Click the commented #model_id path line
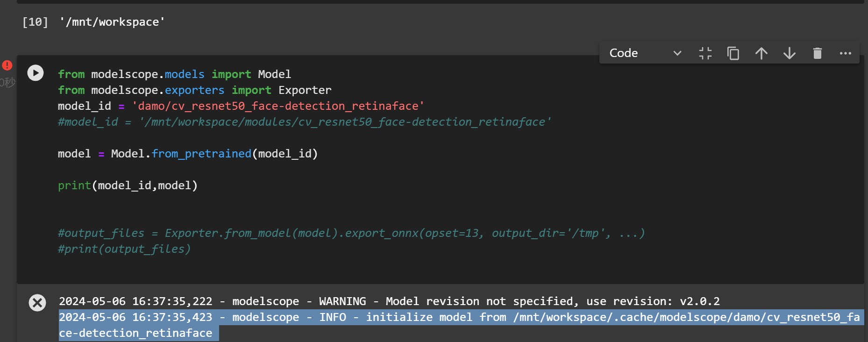The height and width of the screenshot is (342, 868). [x=305, y=122]
